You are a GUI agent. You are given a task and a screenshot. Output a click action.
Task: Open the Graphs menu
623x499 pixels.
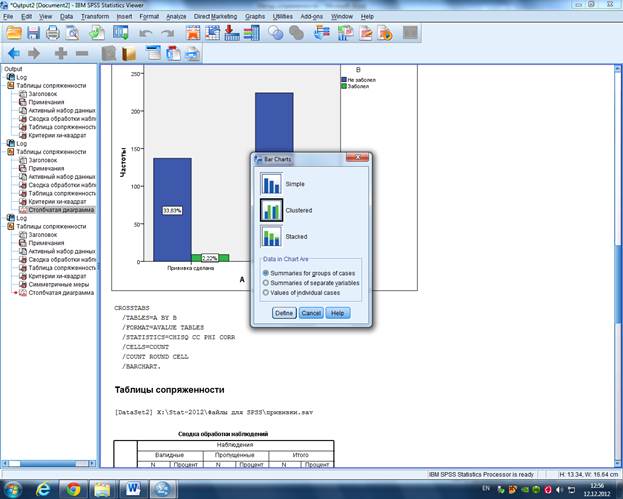255,16
